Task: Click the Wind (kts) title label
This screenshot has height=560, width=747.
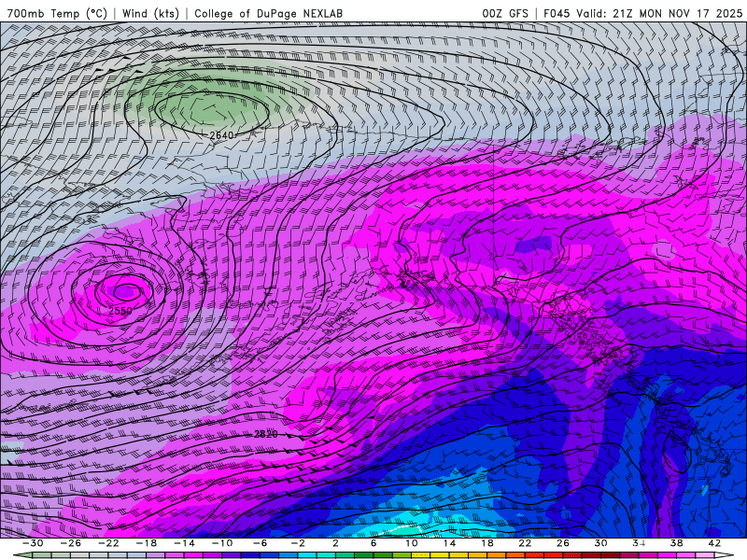Action: [150, 13]
